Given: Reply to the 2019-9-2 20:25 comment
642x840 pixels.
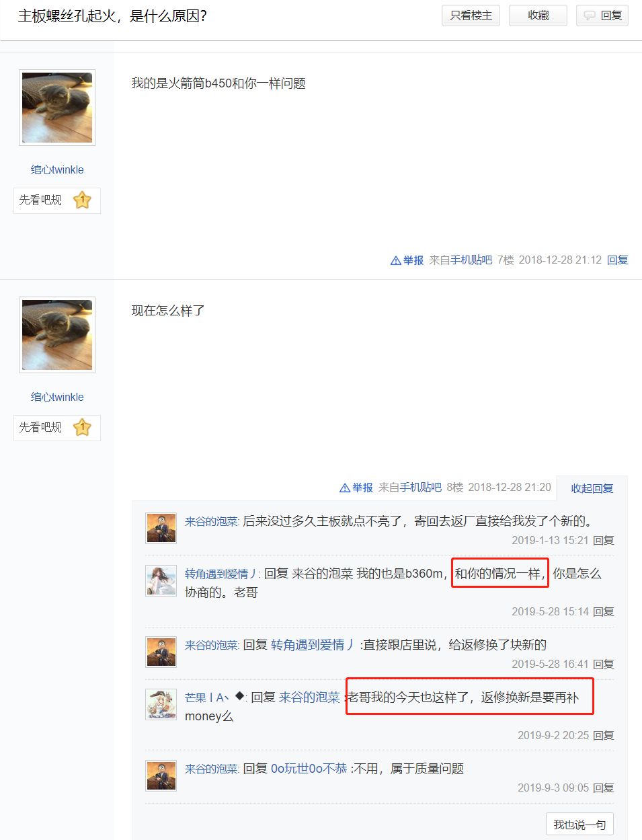Looking at the screenshot, I should point(604,735).
